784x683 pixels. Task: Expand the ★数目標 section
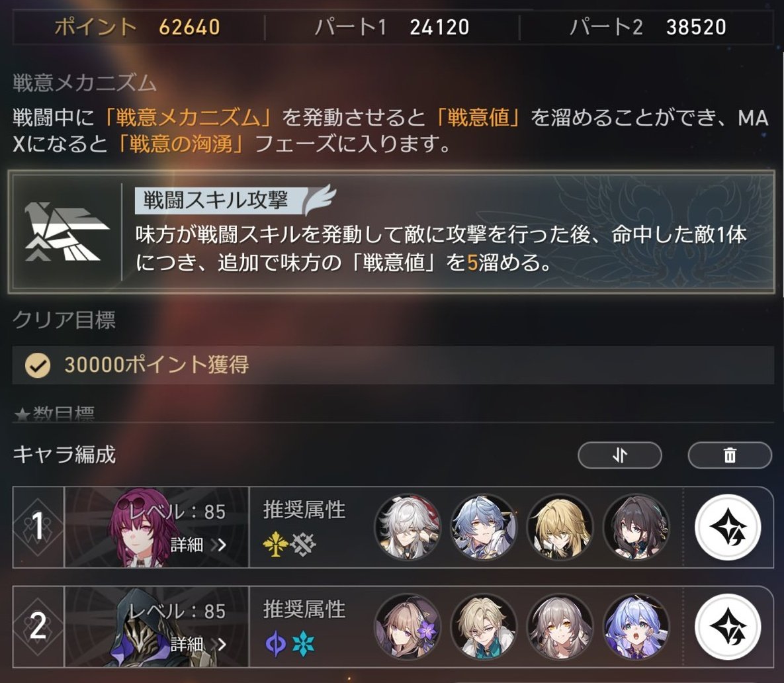tap(54, 414)
